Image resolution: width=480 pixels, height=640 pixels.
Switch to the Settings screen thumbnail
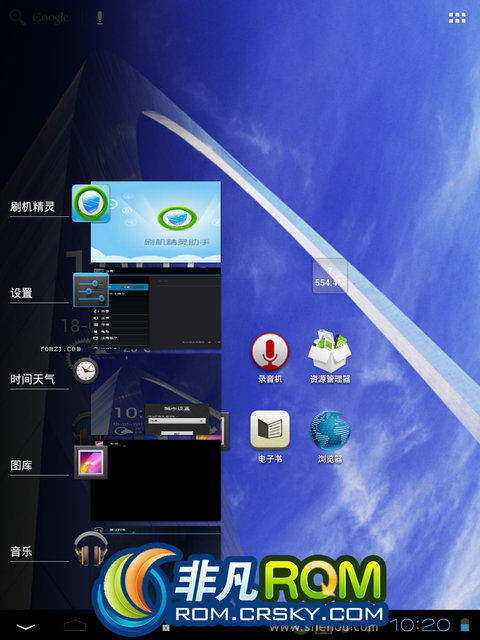pyautogui.click(x=156, y=308)
